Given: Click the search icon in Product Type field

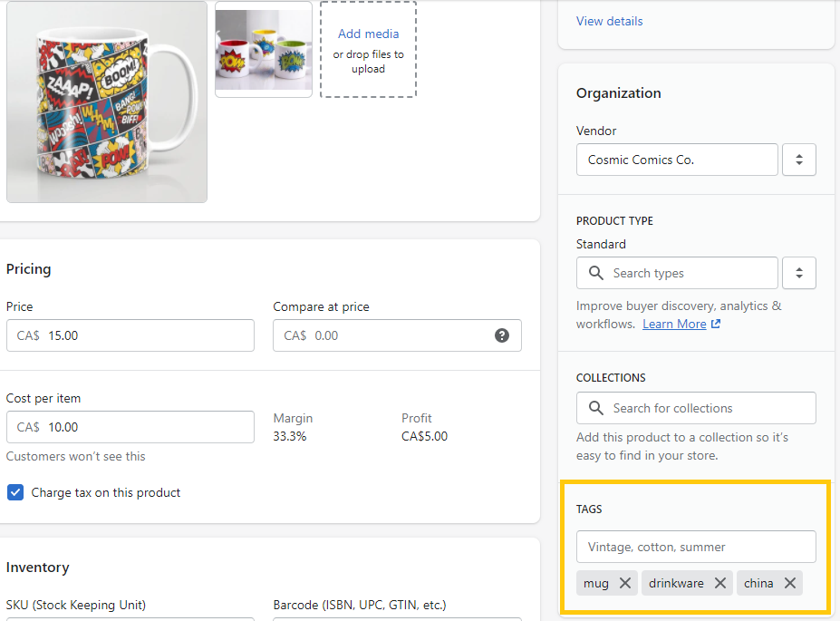Looking at the screenshot, I should (x=596, y=273).
